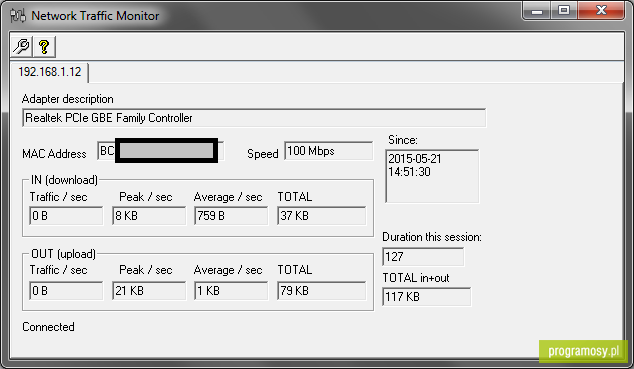Click the Speed label
The image size is (634, 369).
point(263,154)
